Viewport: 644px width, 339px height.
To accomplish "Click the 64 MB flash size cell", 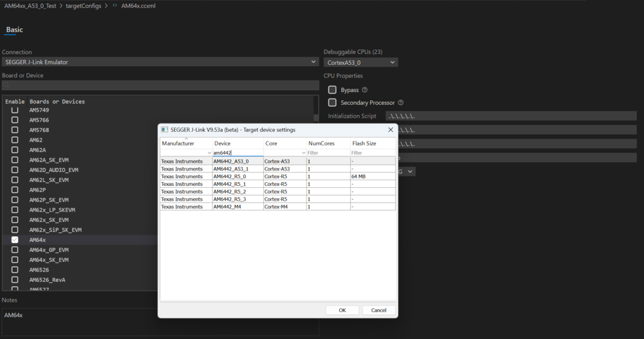I will click(373, 176).
